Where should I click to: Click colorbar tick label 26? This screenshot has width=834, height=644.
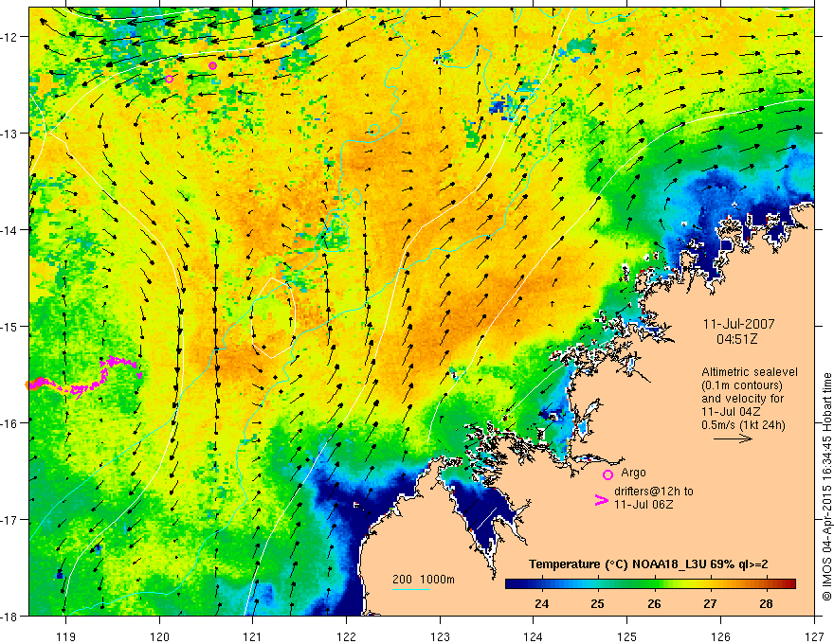coord(654,603)
